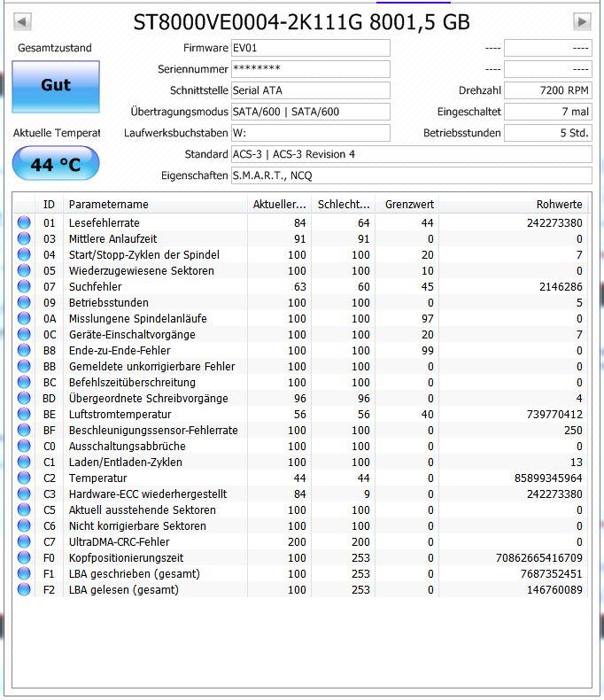Click the Drehzahl 7200 RPM field
This screenshot has width=604, height=700.
pyautogui.click(x=548, y=90)
